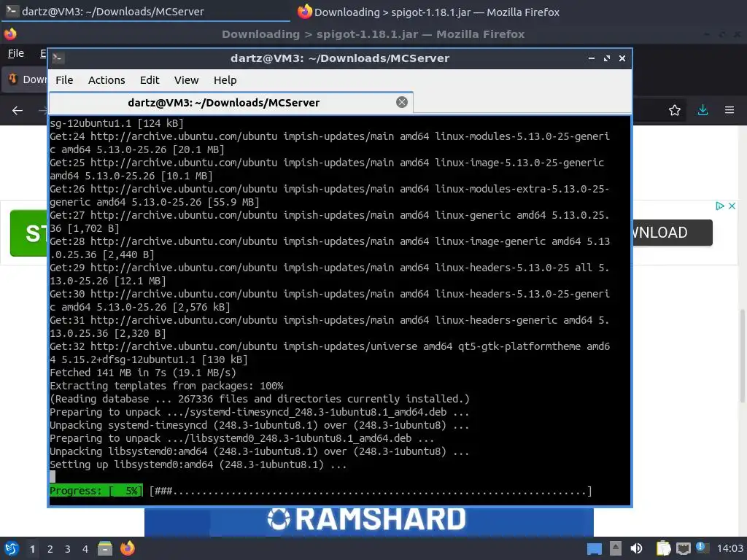Switch to workspace 2

(50, 549)
